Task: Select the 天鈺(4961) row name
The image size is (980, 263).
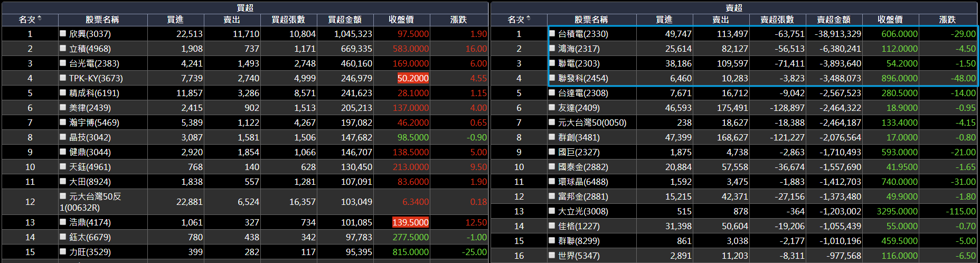Action: point(90,167)
